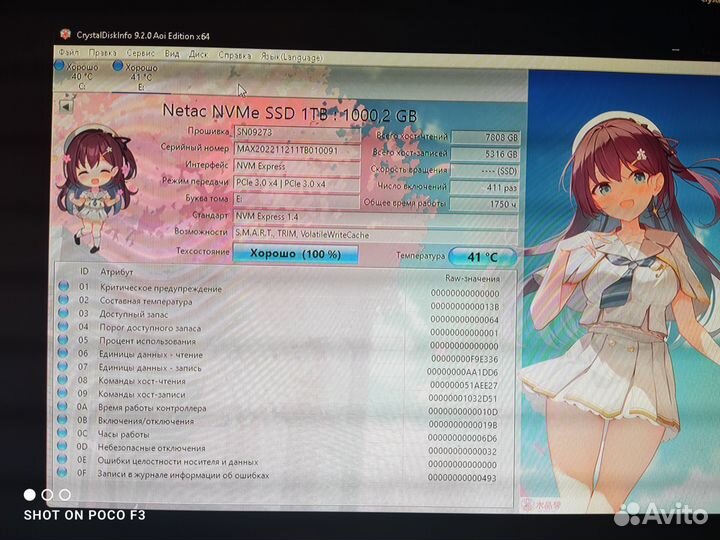Open the Файл menu
Screen dimensions: 720x540
68,52
